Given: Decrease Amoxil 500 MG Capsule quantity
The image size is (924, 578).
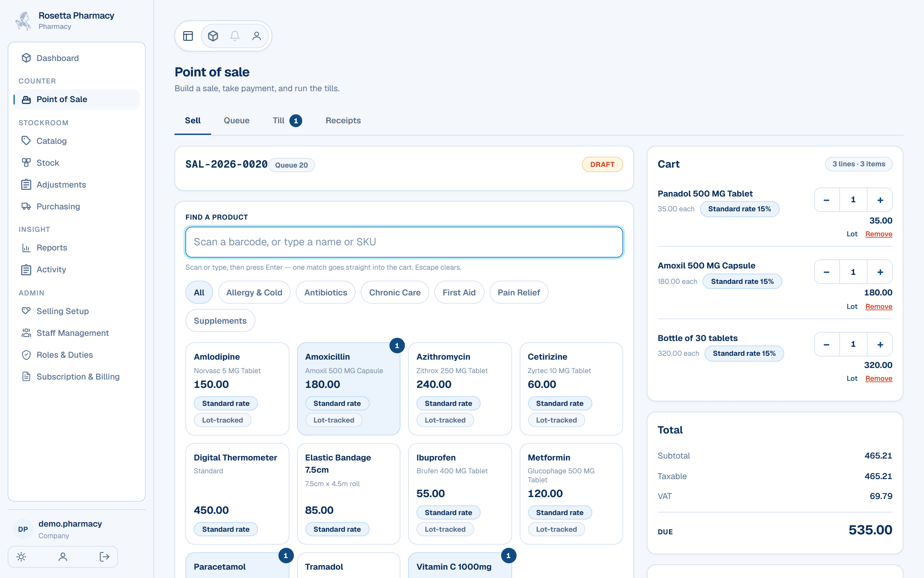Looking at the screenshot, I should (x=827, y=272).
